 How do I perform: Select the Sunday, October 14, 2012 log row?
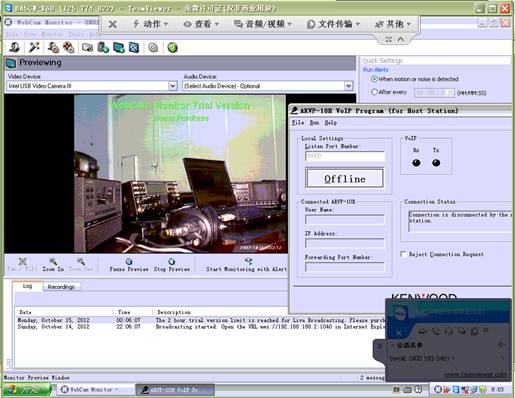coord(200,327)
